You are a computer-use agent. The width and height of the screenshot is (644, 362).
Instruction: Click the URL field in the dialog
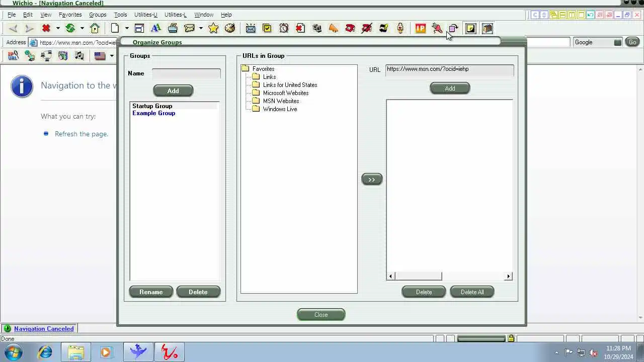tap(450, 69)
